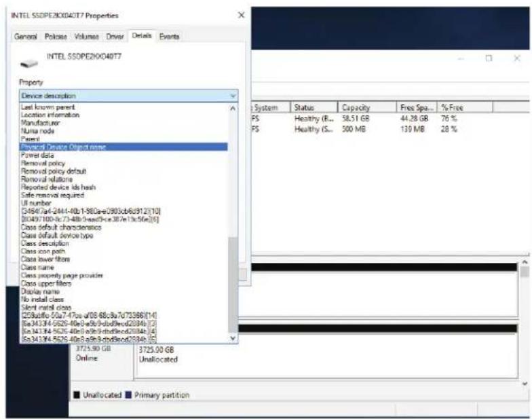Select the Details tab
The width and height of the screenshot is (532, 419).
coord(141,35)
